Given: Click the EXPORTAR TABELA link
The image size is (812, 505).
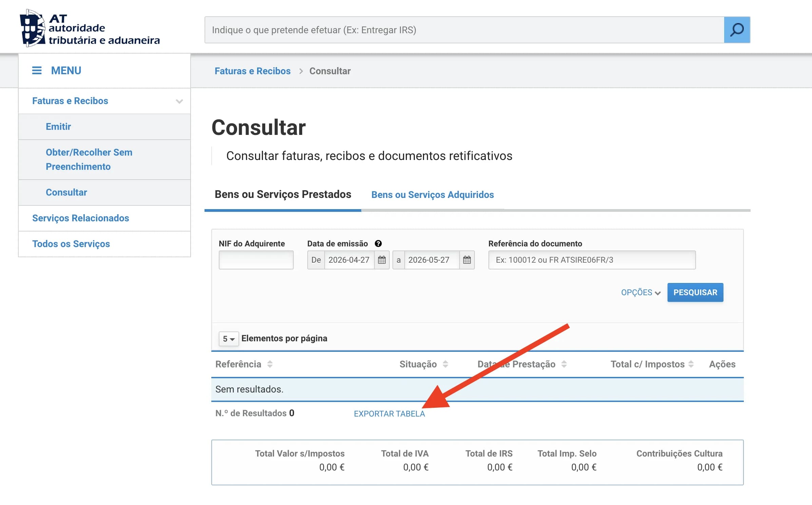Looking at the screenshot, I should [x=389, y=413].
